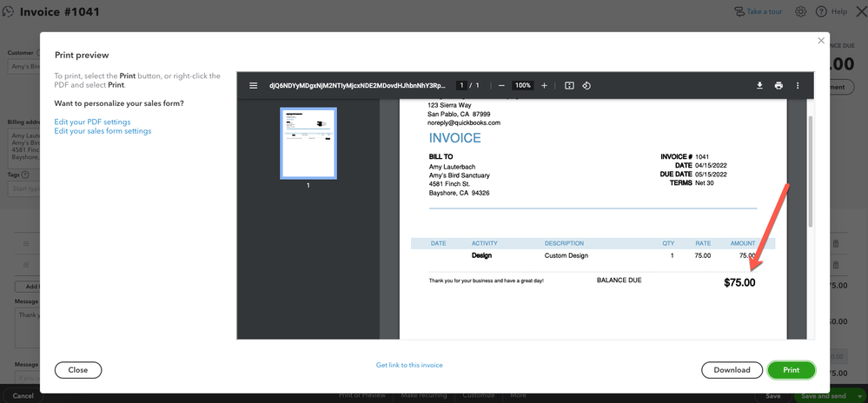Image resolution: width=868 pixels, height=403 pixels.
Task: Close the Print preview dialog with X
Action: (821, 41)
